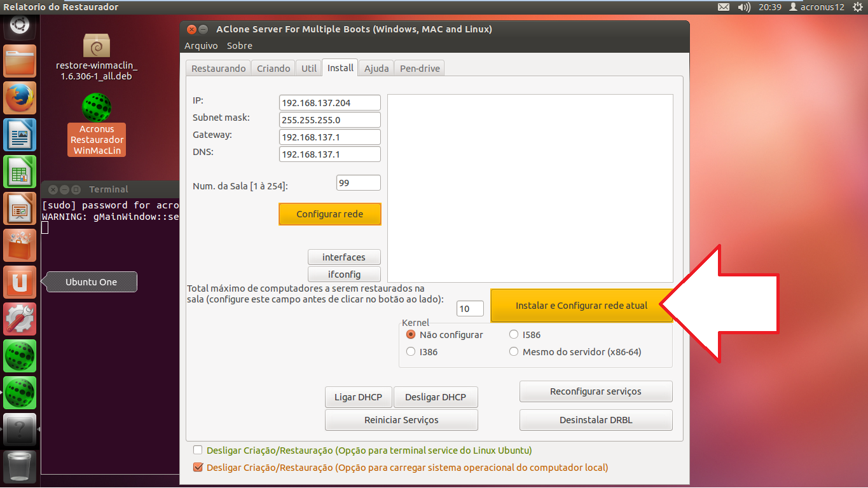Open System Settings wrench-and-gear icon
Image resolution: width=868 pixels, height=488 pixels.
point(20,319)
